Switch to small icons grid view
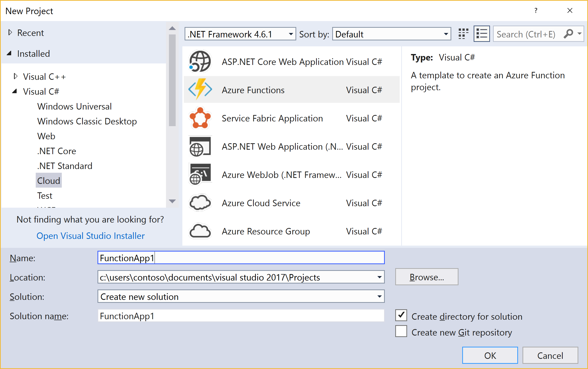588x369 pixels. pos(463,34)
